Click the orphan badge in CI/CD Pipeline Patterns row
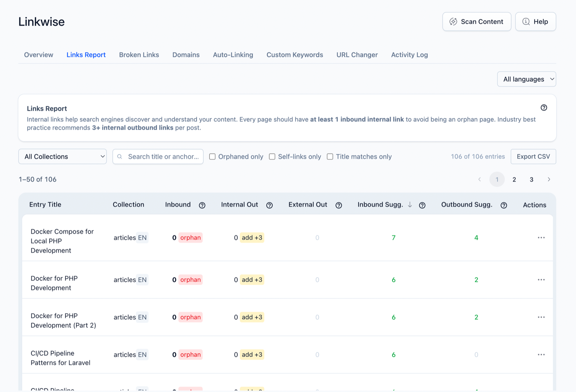576x392 pixels. [190, 355]
